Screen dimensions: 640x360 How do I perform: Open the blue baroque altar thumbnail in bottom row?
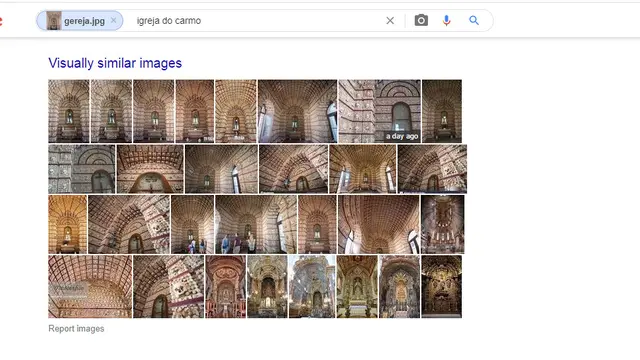click(312, 287)
